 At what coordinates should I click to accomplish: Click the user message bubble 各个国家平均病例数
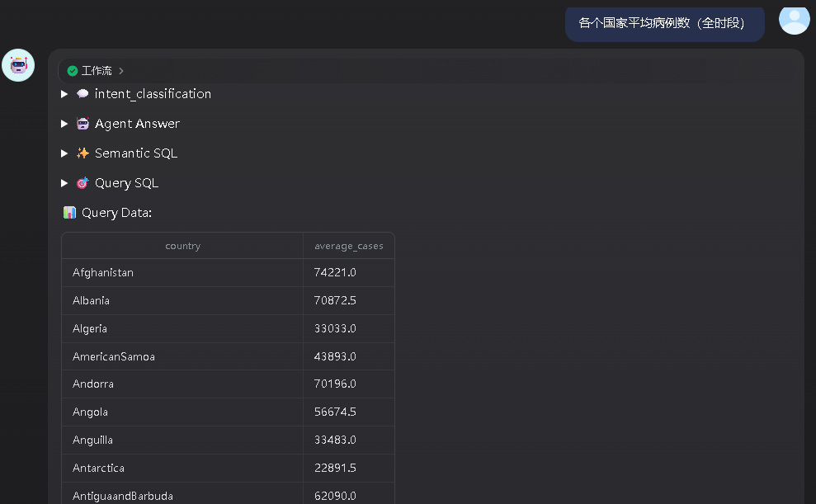pyautogui.click(x=664, y=23)
